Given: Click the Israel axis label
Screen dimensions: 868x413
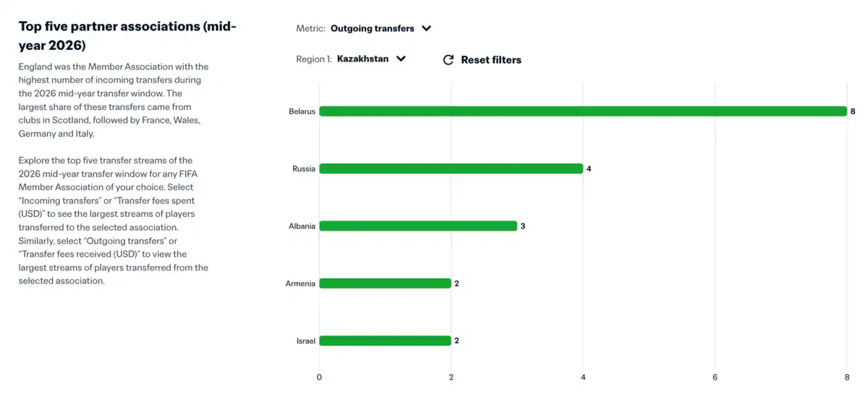Looking at the screenshot, I should tap(306, 341).
